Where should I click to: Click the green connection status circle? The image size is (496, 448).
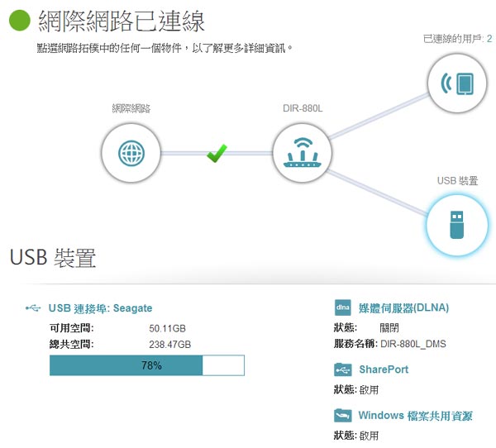20,21
